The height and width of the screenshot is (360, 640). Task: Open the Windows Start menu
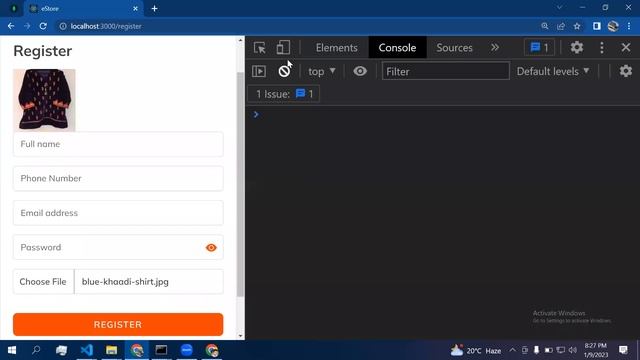[12, 350]
